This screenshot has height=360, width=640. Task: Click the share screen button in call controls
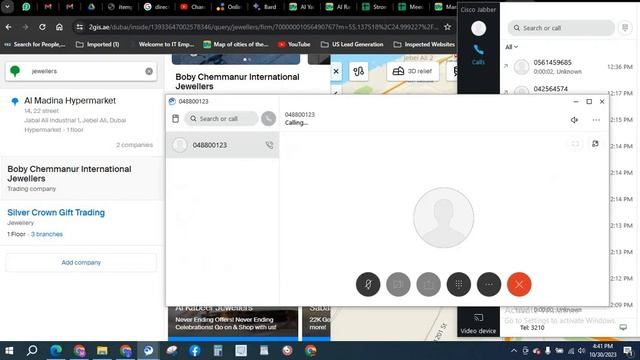[428, 284]
